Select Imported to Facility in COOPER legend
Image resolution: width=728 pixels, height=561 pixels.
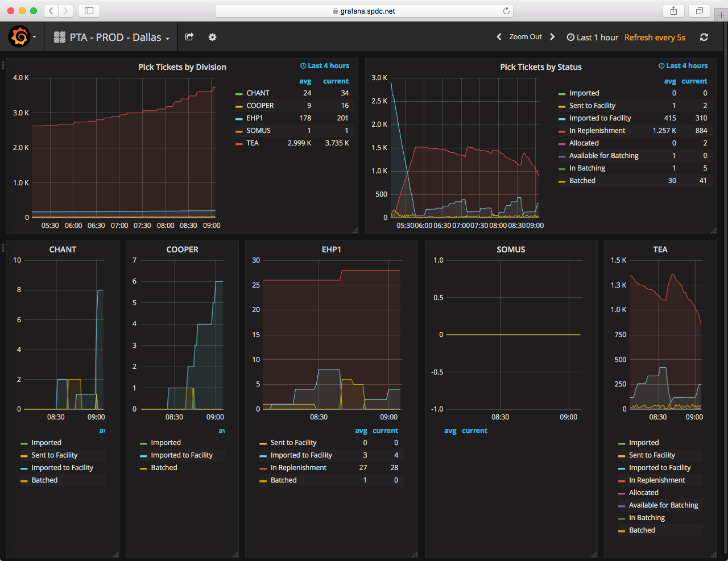pyautogui.click(x=181, y=455)
